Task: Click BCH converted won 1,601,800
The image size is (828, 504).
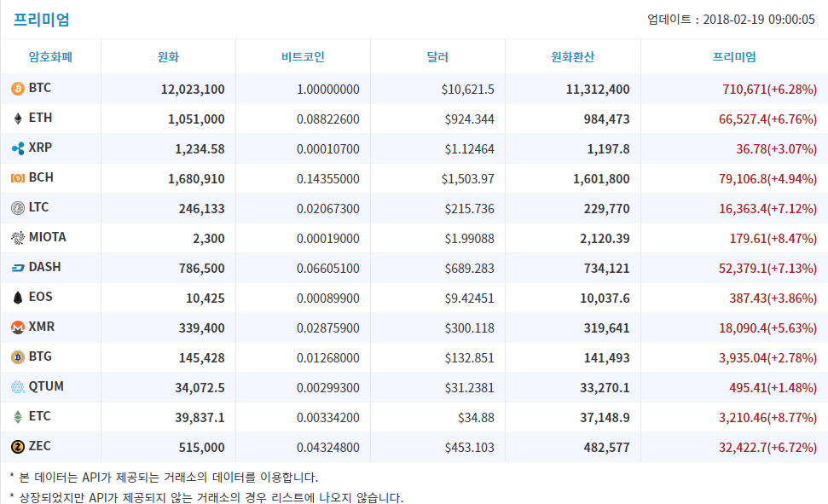Action: [601, 179]
